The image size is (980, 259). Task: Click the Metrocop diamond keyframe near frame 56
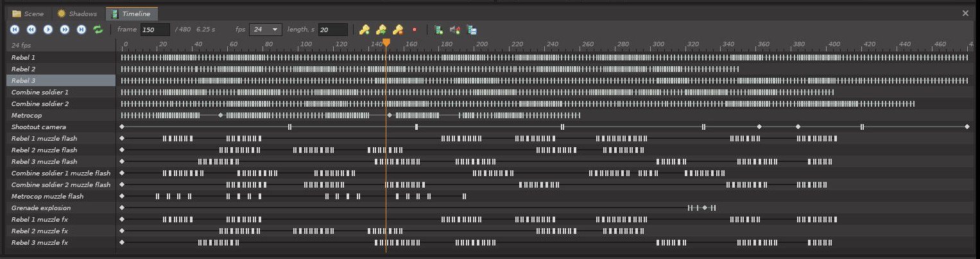221,116
